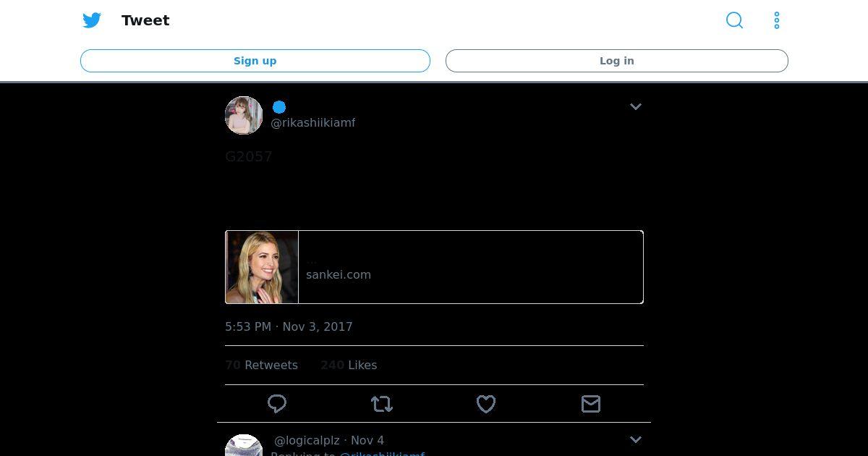The width and height of the screenshot is (868, 456).
Task: Share tweet via envelope message icon
Action: click(x=591, y=404)
